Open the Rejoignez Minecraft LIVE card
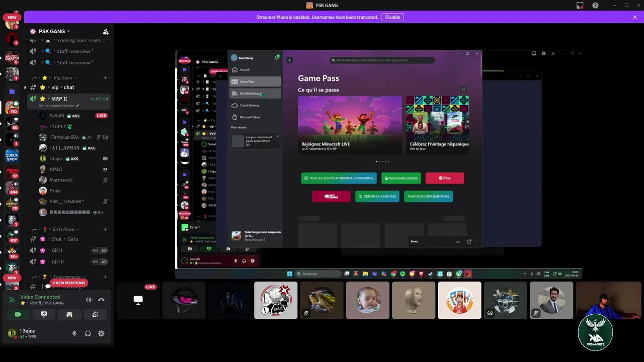This screenshot has height=362, width=644. pos(350,125)
